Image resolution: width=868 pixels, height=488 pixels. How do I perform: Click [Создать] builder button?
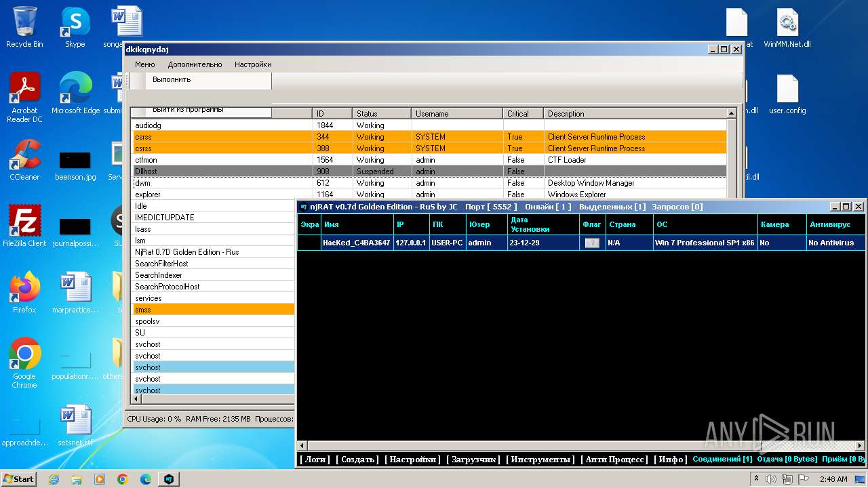coord(357,460)
